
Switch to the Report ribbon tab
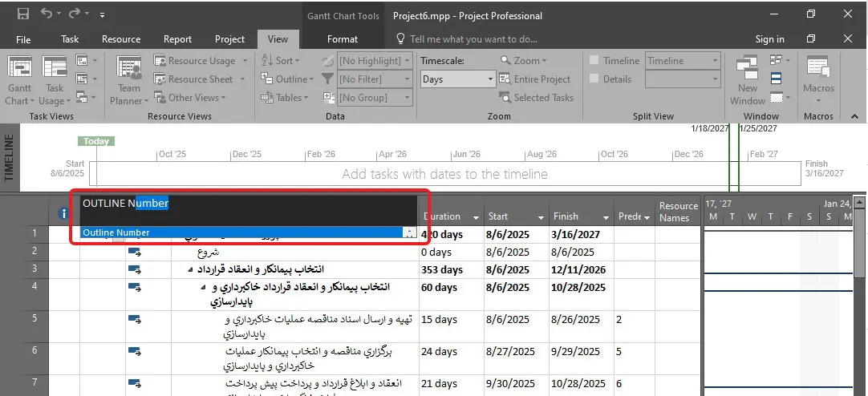click(178, 39)
